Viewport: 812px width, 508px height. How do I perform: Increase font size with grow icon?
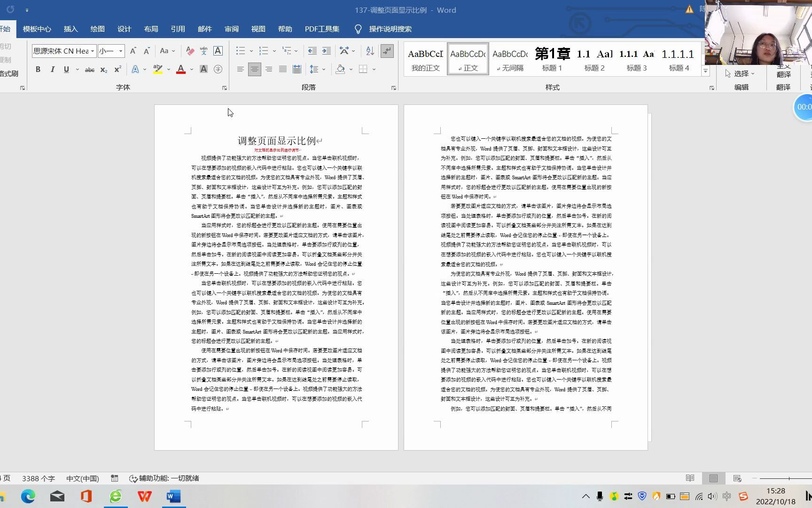pos(133,51)
